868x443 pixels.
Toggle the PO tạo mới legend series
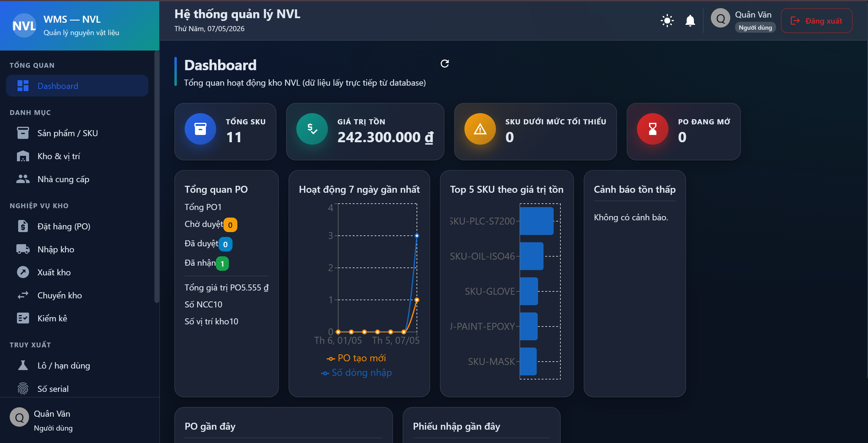[356, 358]
